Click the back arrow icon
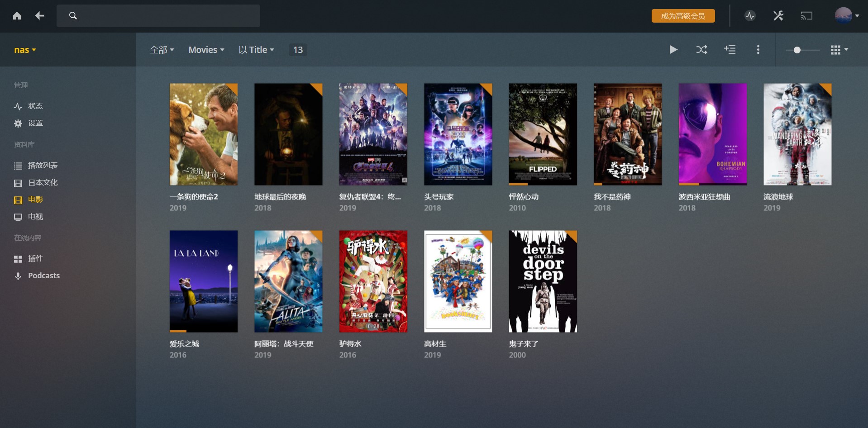Screen dimensions: 868x428 click(x=40, y=16)
